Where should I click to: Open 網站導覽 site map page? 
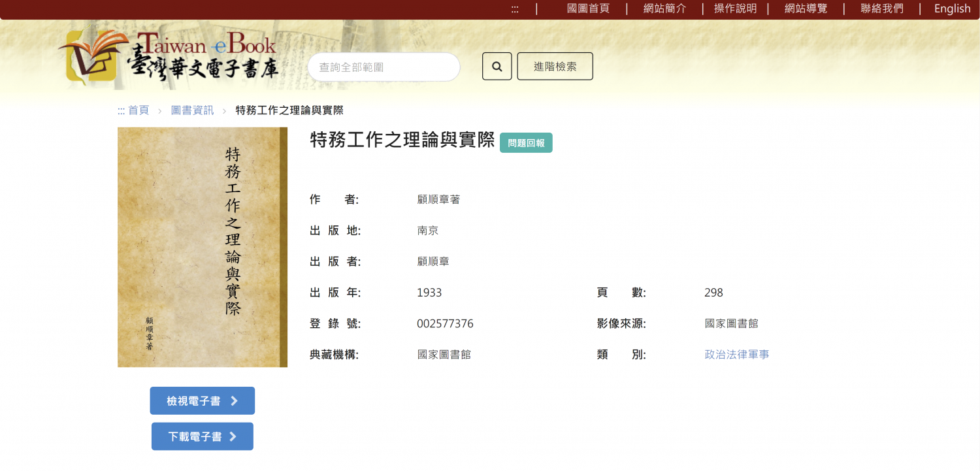[805, 8]
